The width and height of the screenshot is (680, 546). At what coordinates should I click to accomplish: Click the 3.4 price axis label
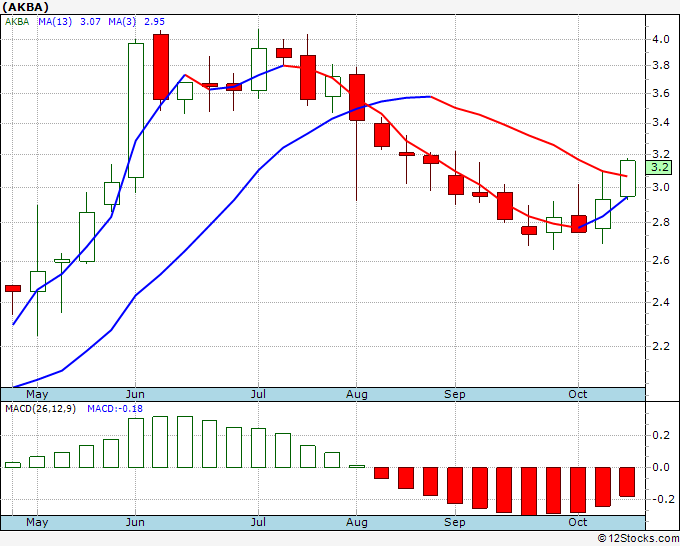coord(661,123)
